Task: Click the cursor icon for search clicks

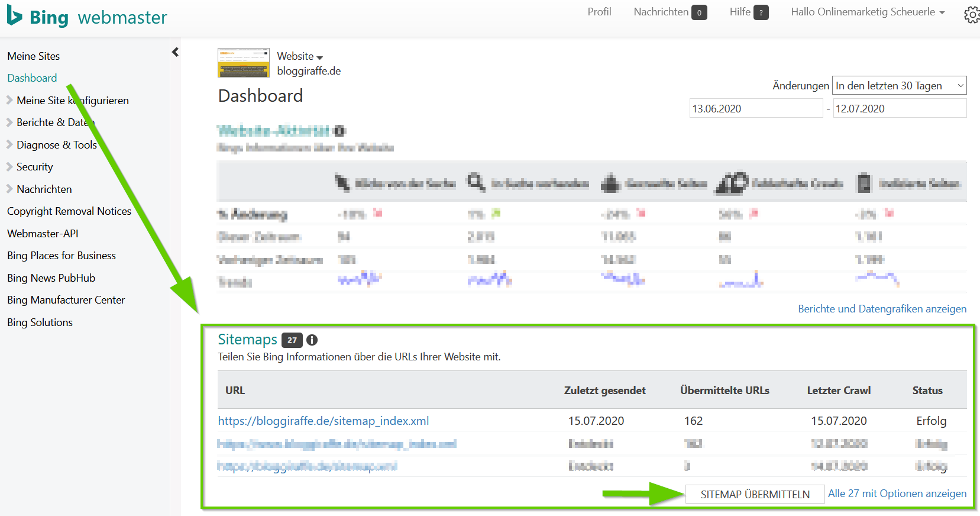Action: [x=342, y=183]
